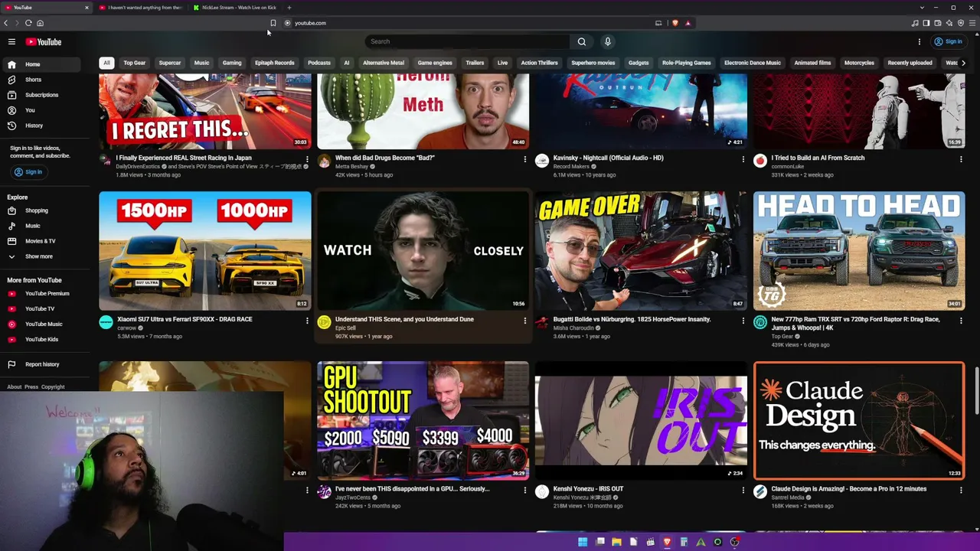The image size is (980, 551).
Task: Open File Explorer from the taskbar
Action: [616, 542]
